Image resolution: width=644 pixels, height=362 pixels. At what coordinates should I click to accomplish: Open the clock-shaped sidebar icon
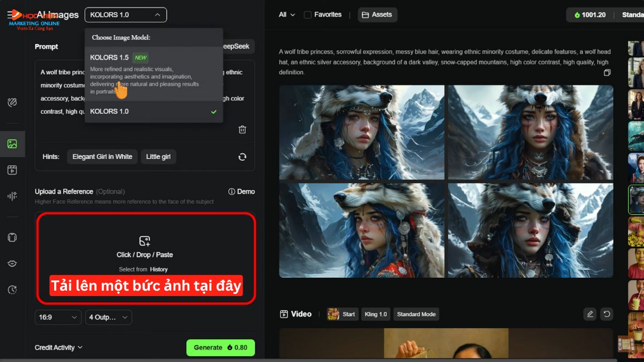pos(12,290)
